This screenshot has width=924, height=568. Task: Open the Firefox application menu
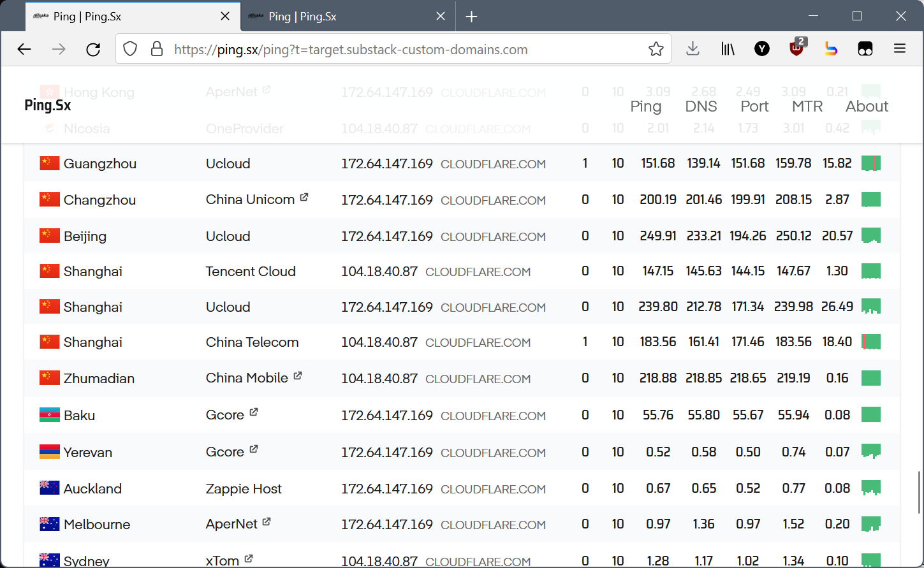pos(899,48)
